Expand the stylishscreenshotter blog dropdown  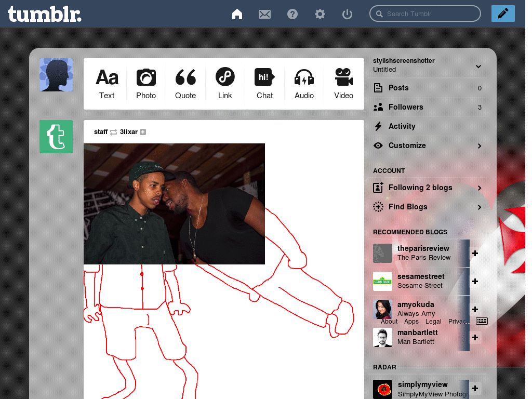pos(478,66)
